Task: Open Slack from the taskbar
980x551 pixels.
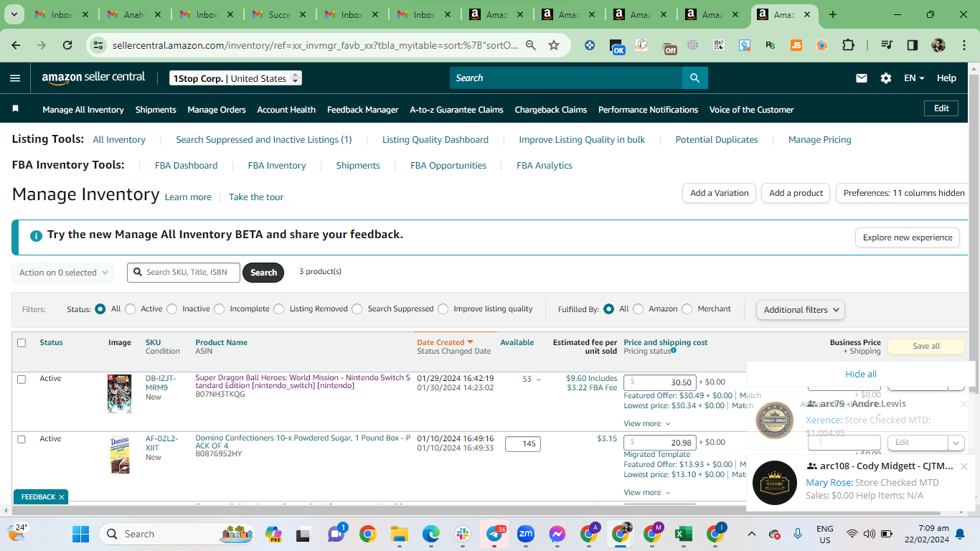Action: pyautogui.click(x=462, y=534)
